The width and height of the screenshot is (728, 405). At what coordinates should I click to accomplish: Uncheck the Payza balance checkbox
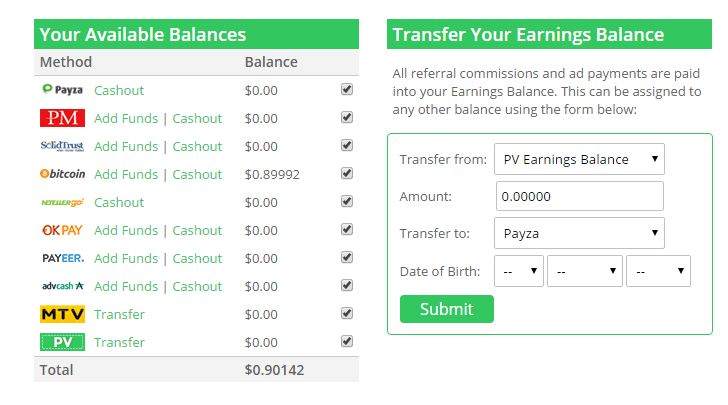[x=347, y=89]
